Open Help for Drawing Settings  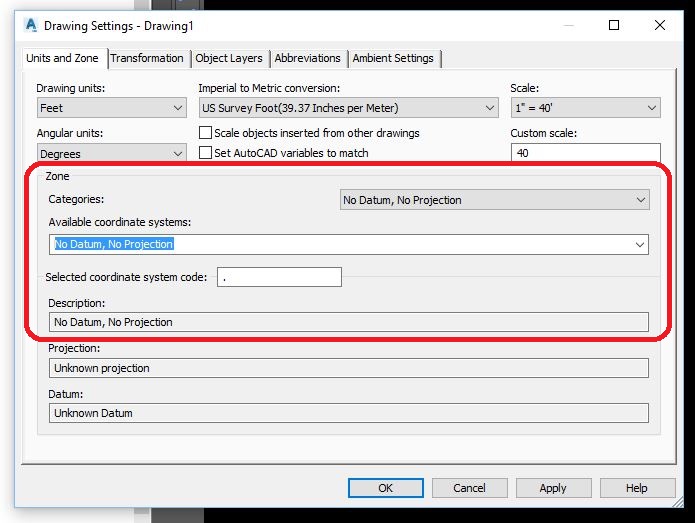(x=637, y=488)
